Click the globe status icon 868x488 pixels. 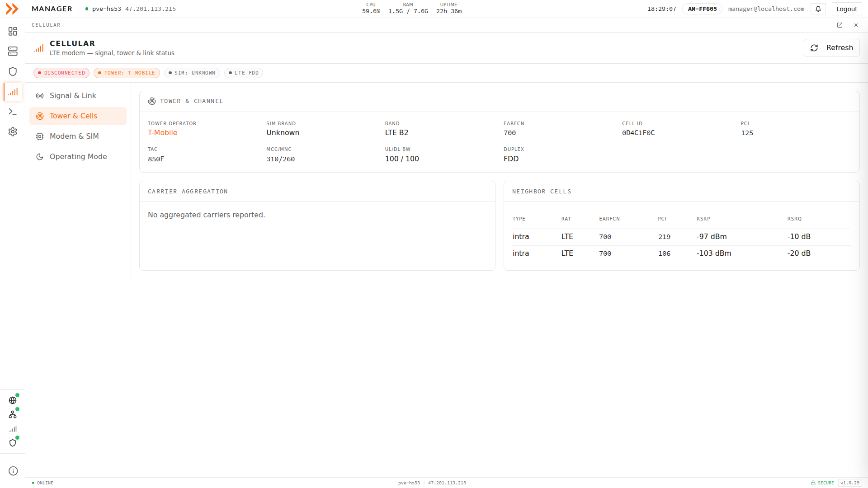click(x=13, y=400)
